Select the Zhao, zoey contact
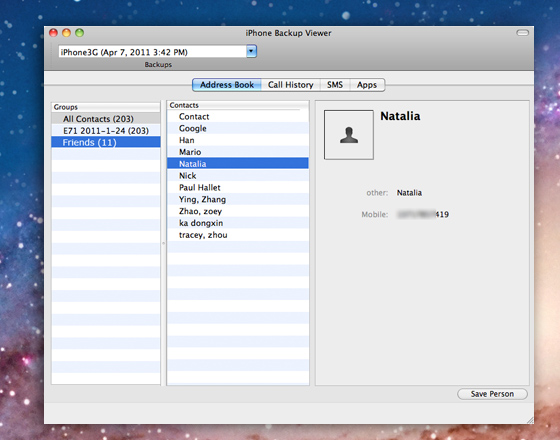The image size is (560, 440). coord(238,211)
